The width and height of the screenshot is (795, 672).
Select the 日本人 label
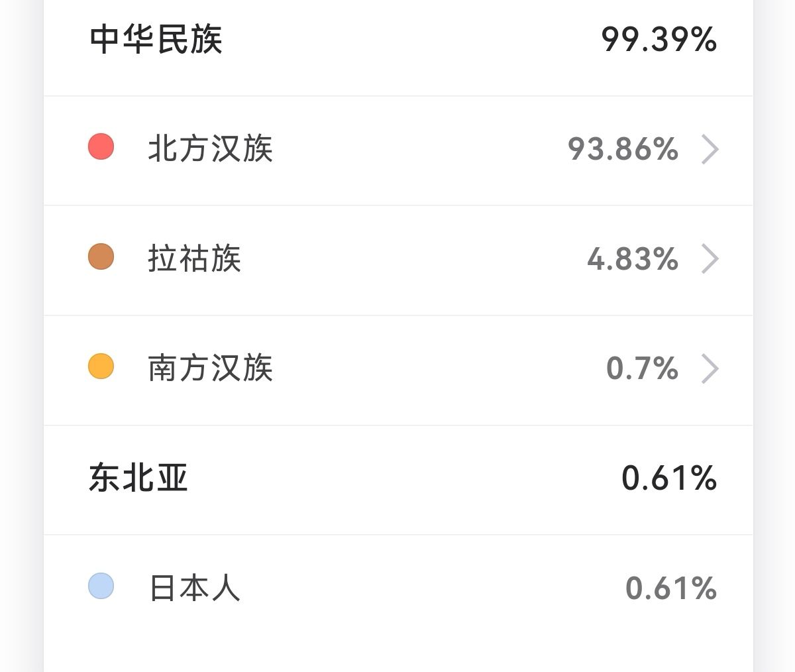194,588
